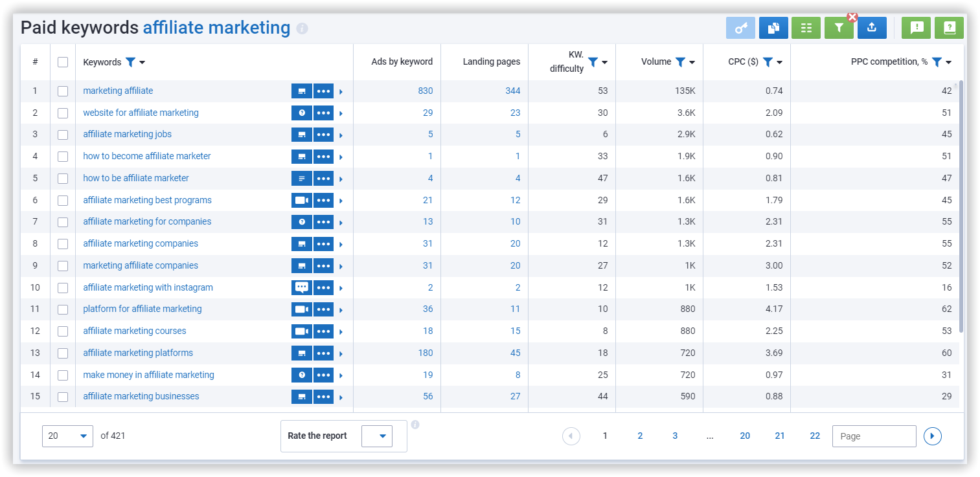Toggle the select-all checkbox in header
The image size is (980, 477).
click(x=63, y=62)
